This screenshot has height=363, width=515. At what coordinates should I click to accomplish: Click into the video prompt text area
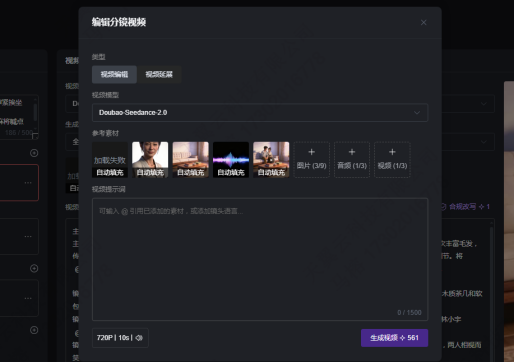tap(260, 259)
